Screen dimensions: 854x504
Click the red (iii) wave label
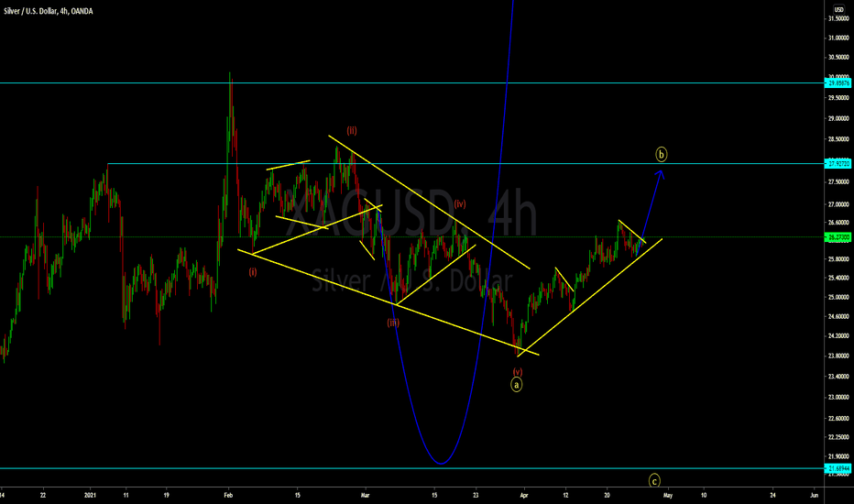393,323
